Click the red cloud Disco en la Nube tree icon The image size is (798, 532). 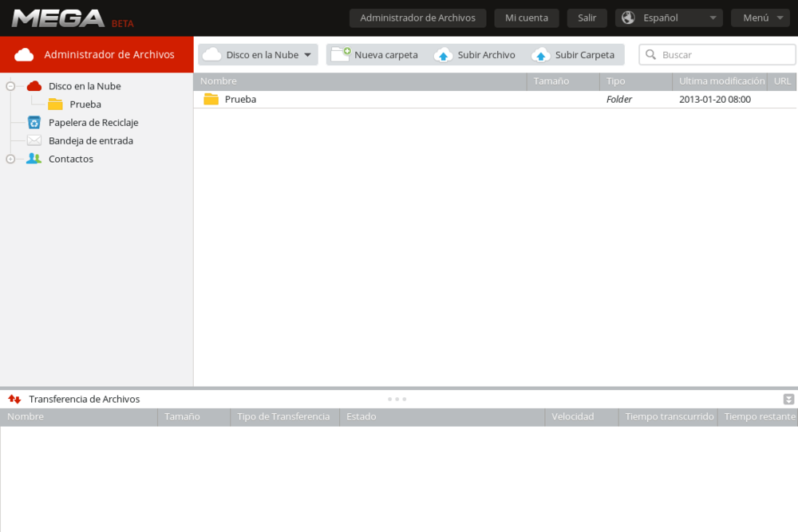[34, 86]
